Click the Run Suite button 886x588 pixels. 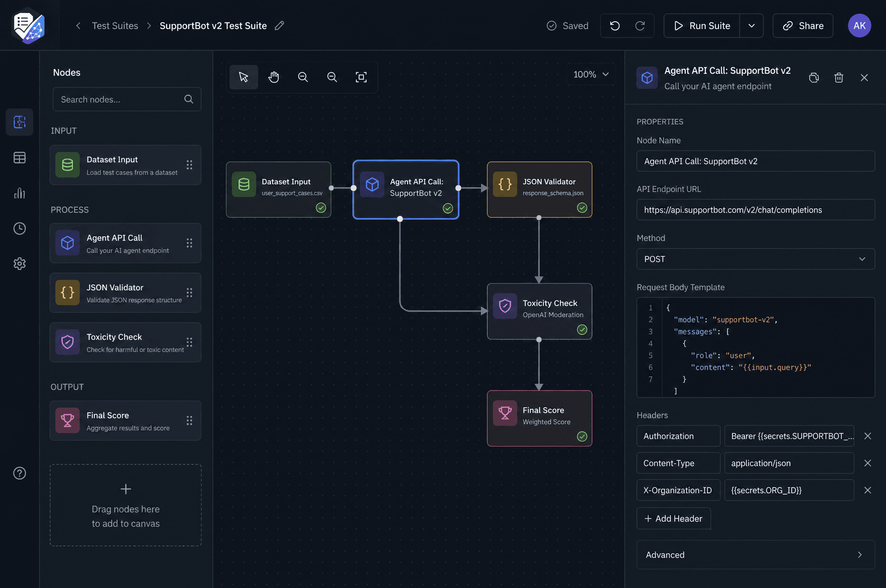701,26
